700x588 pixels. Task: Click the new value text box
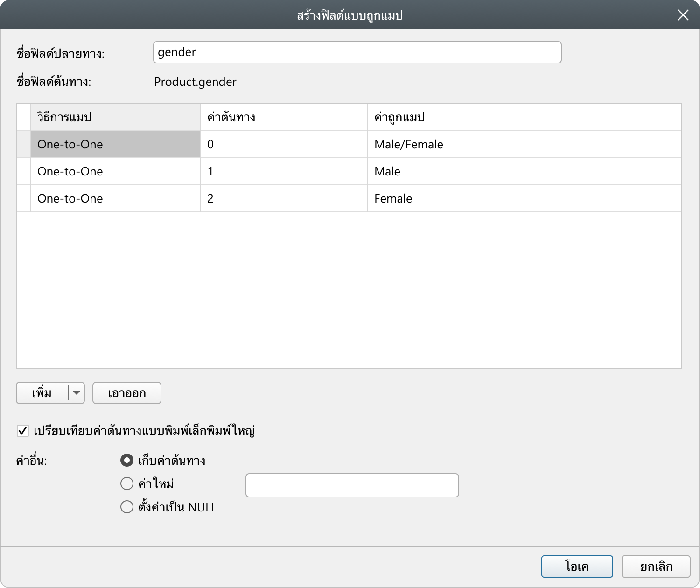(x=352, y=485)
